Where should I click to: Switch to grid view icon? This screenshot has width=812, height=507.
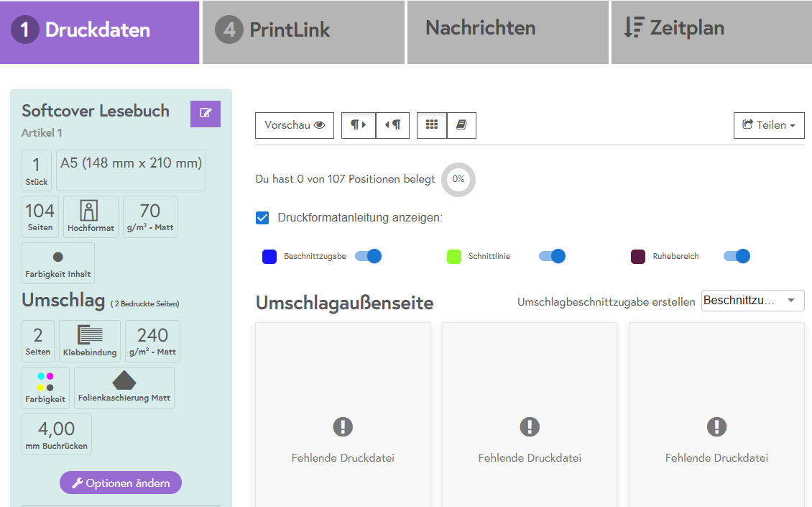[x=431, y=125]
